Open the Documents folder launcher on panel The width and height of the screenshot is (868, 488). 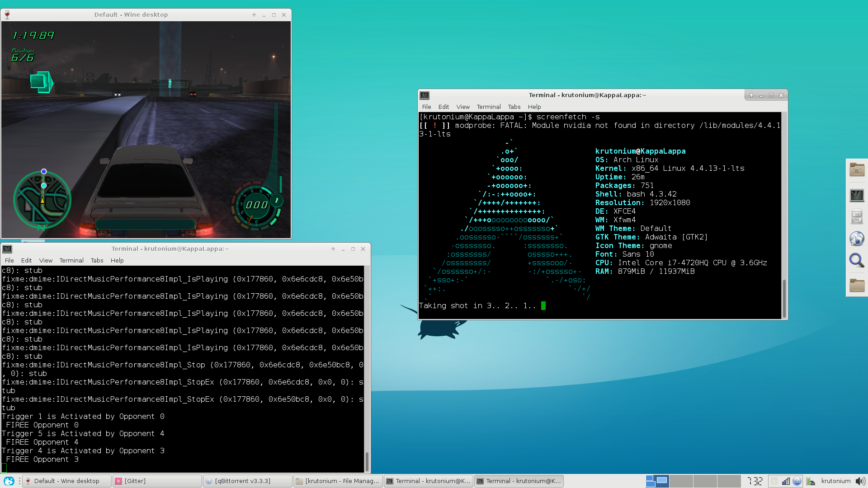(857, 170)
